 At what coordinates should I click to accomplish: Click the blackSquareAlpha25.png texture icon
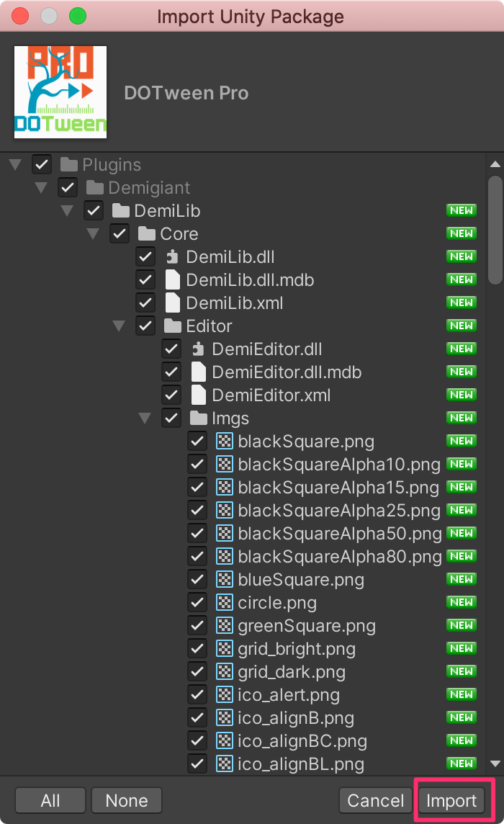point(225,510)
